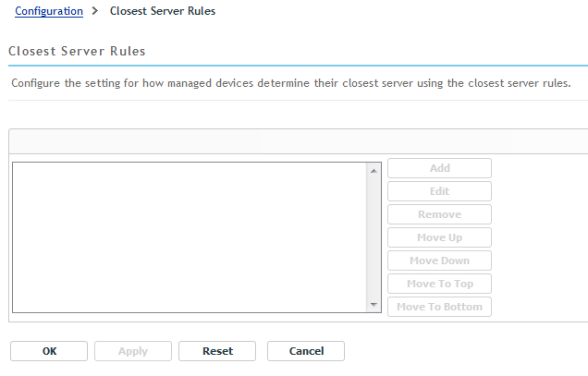Reset the closest server rules settings
The width and height of the screenshot is (588, 376).
(x=217, y=351)
